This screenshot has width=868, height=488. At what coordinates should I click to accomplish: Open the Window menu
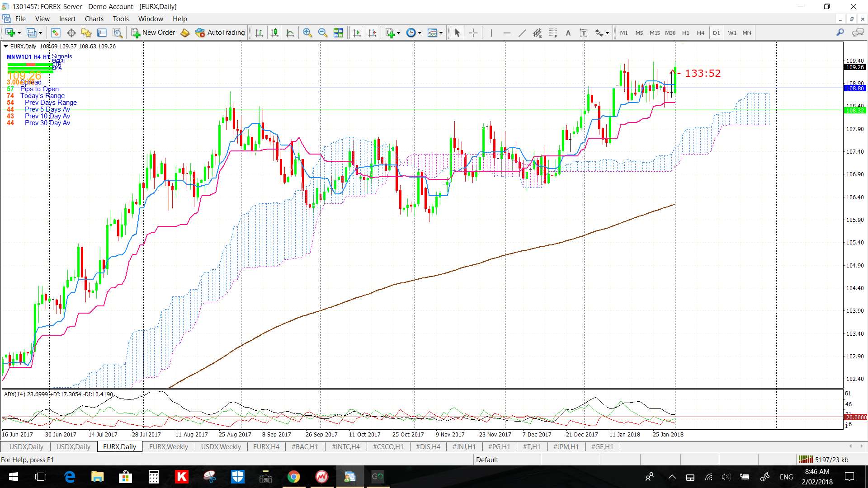point(151,19)
